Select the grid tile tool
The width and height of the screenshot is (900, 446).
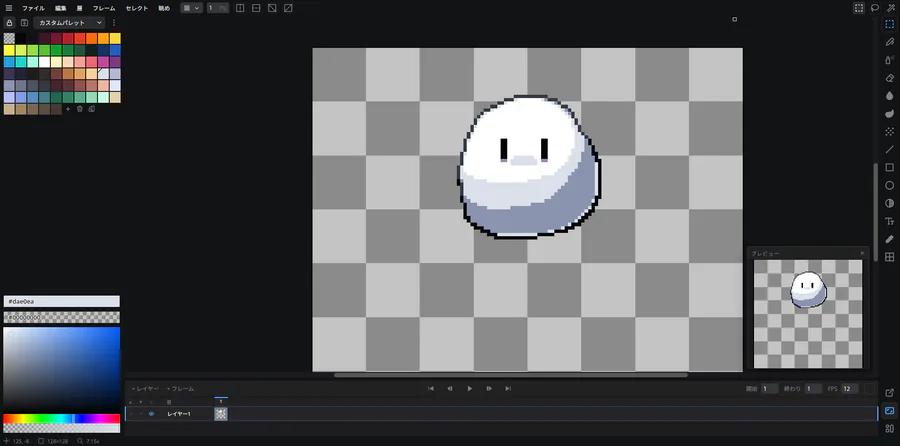pyautogui.click(x=890, y=257)
